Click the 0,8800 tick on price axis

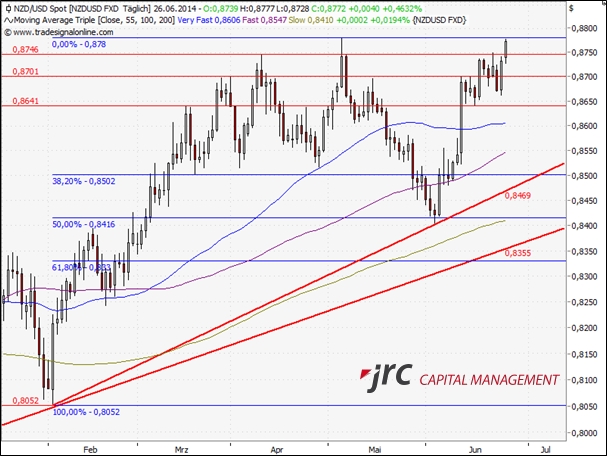pos(584,28)
